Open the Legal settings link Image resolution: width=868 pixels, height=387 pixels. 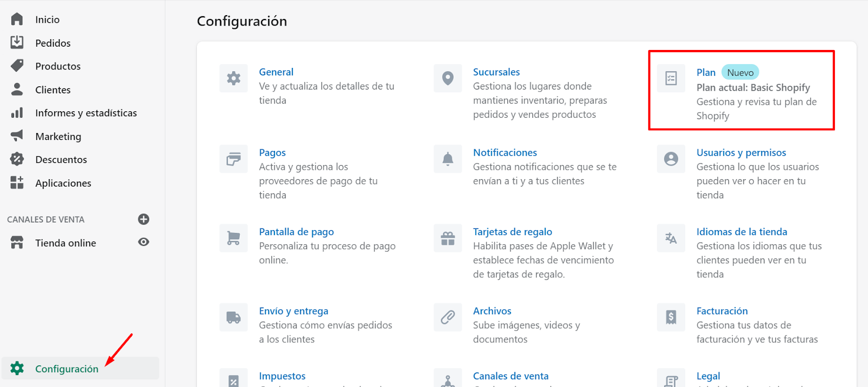point(708,376)
